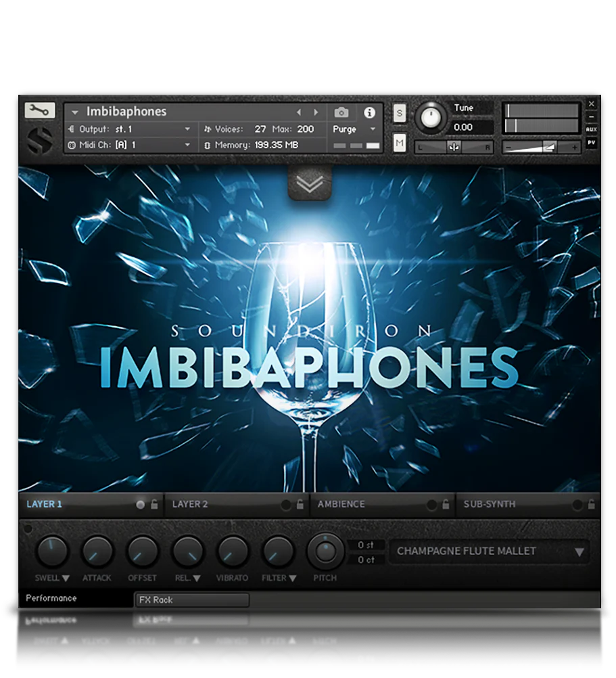This screenshot has width=616, height=678.
Task: Open the Midi Channel selector
Action: click(x=128, y=145)
